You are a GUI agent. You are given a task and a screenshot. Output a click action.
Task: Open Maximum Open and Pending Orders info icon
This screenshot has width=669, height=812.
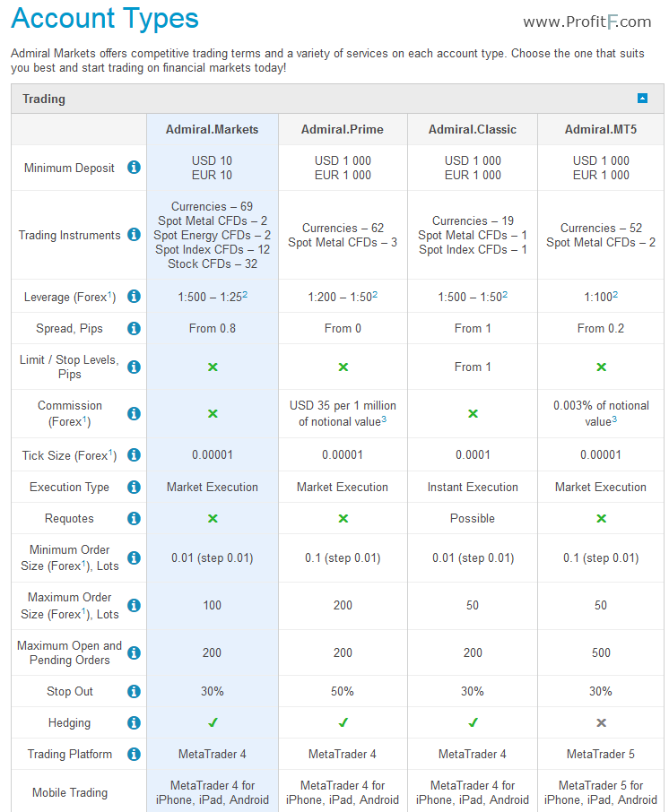[134, 653]
